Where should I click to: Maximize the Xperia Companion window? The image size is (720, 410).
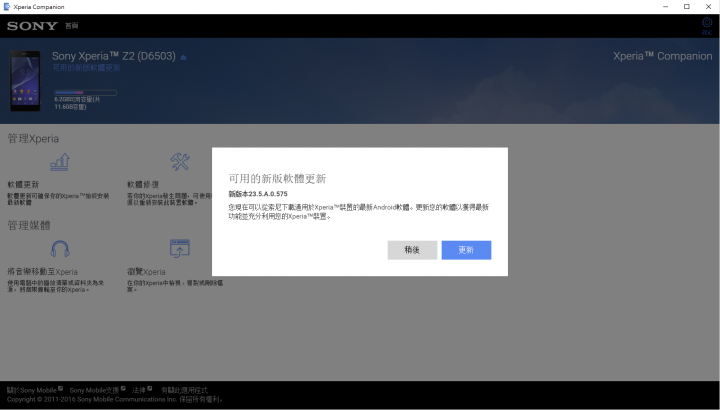[x=686, y=6]
